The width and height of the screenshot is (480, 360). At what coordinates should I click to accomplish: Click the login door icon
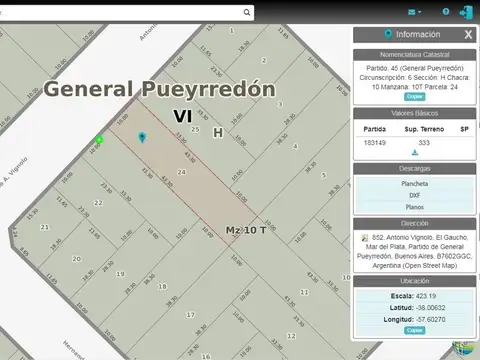[466, 13]
